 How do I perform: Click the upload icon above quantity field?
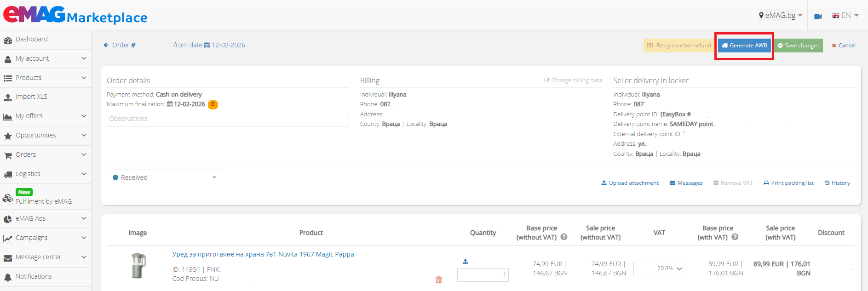465,261
